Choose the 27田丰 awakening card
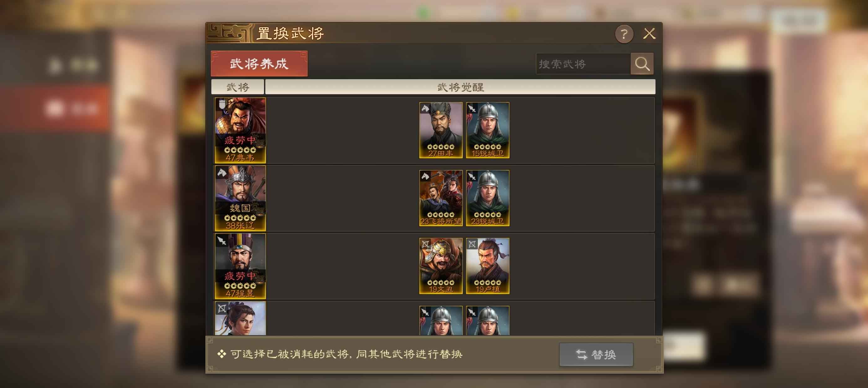Screen dimensions: 868x388 tap(441, 130)
